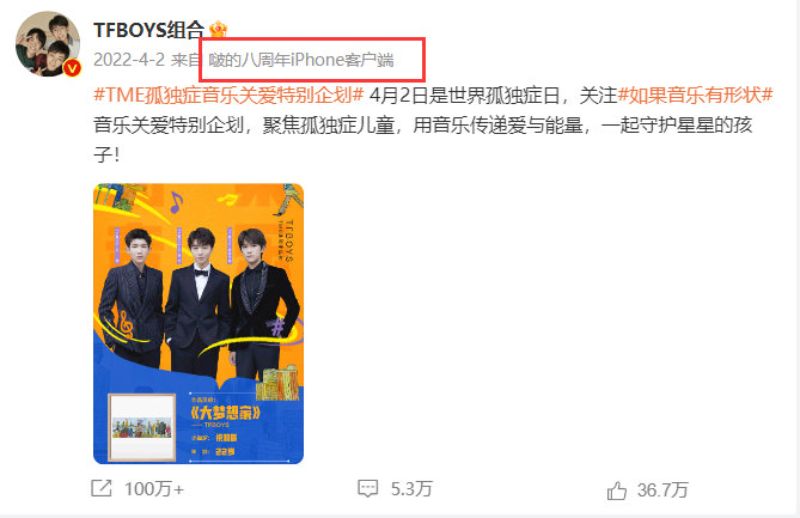Open the #如果音乐有形状# hashtag
800x518 pixels.
click(x=695, y=95)
